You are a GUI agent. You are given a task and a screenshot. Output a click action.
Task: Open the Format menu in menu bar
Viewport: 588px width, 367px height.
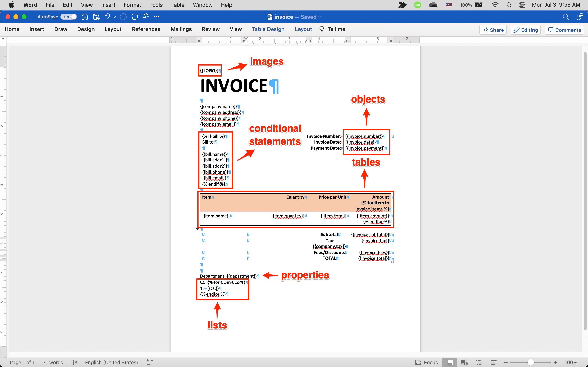(132, 5)
